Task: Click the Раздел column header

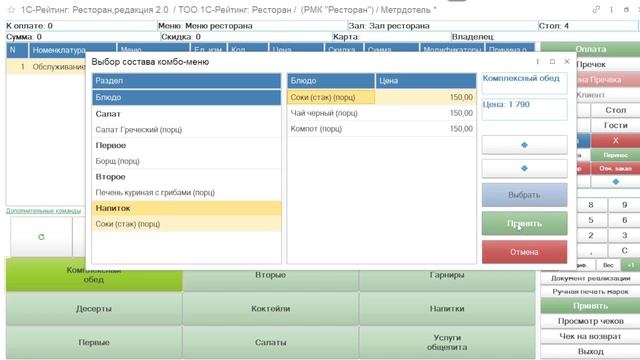Action: (187, 81)
